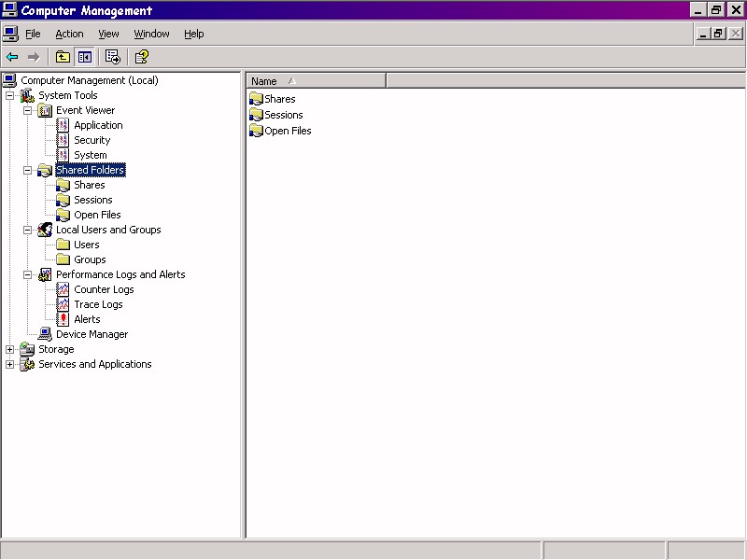Click the Users folder icon
The height and width of the screenshot is (560, 747).
click(63, 245)
